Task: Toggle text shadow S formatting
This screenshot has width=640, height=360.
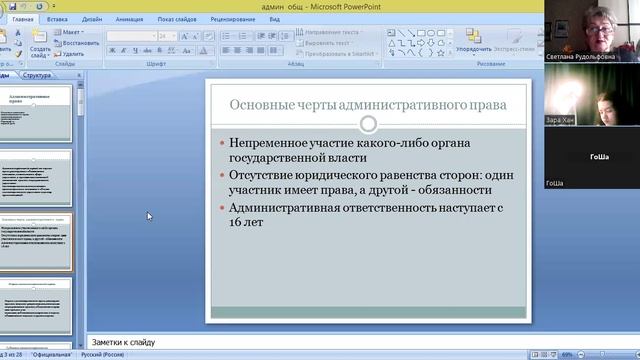Action: [160, 51]
